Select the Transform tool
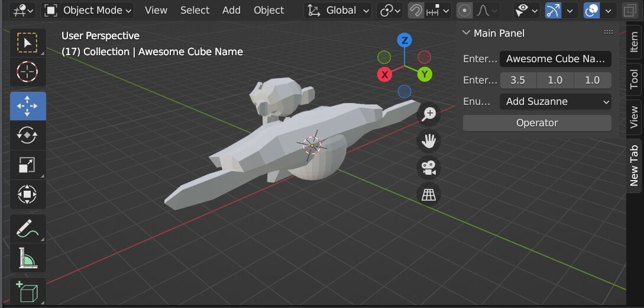The image size is (644, 308). click(x=28, y=194)
